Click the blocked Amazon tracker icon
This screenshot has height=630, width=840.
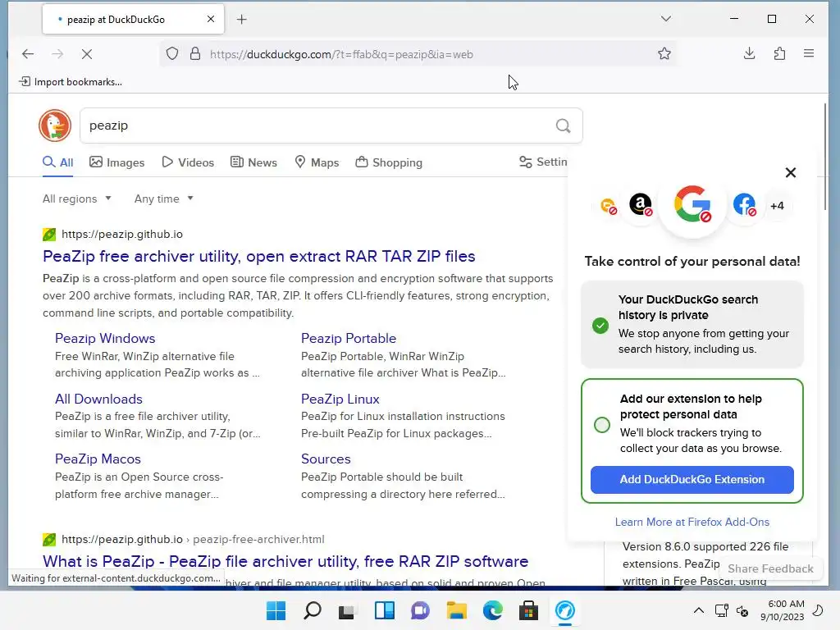[641, 204]
